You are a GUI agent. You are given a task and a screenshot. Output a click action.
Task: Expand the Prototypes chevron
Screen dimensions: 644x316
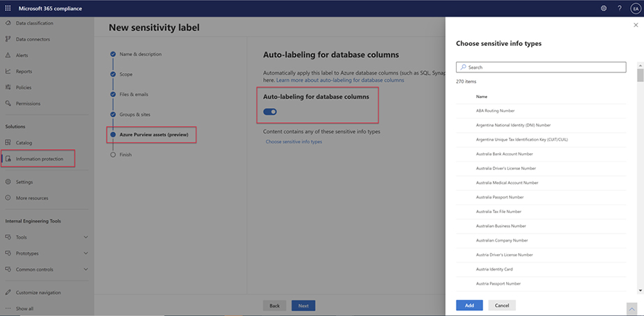point(86,253)
